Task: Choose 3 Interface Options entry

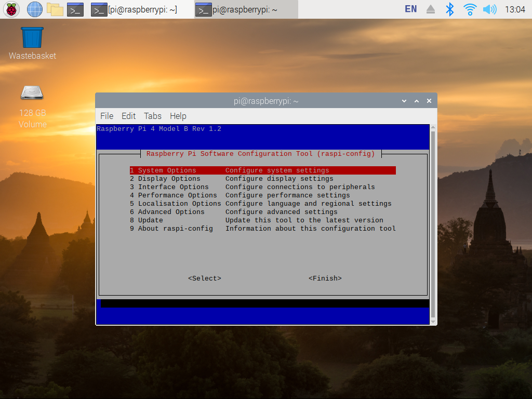Action: pyautogui.click(x=262, y=187)
